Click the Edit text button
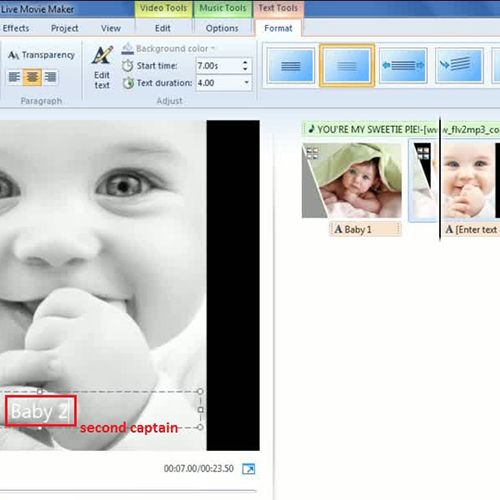 point(102,68)
